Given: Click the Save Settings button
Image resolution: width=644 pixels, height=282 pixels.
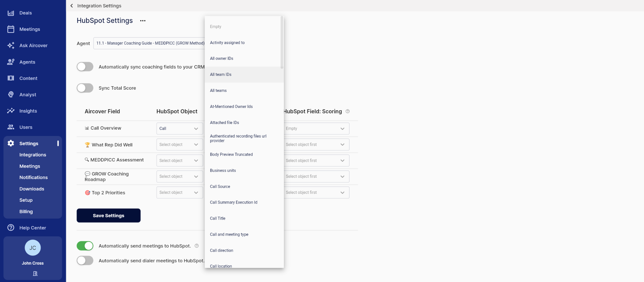Looking at the screenshot, I should pyautogui.click(x=108, y=216).
